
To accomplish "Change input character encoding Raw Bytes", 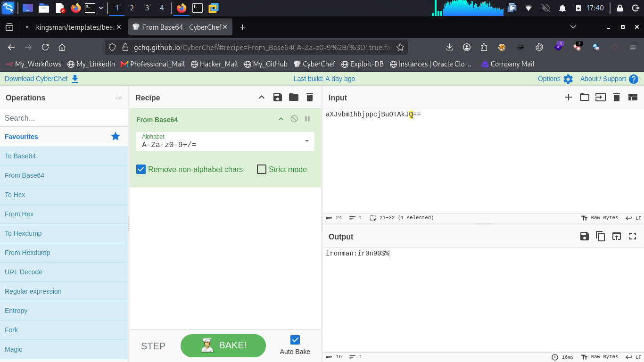I will (600, 218).
